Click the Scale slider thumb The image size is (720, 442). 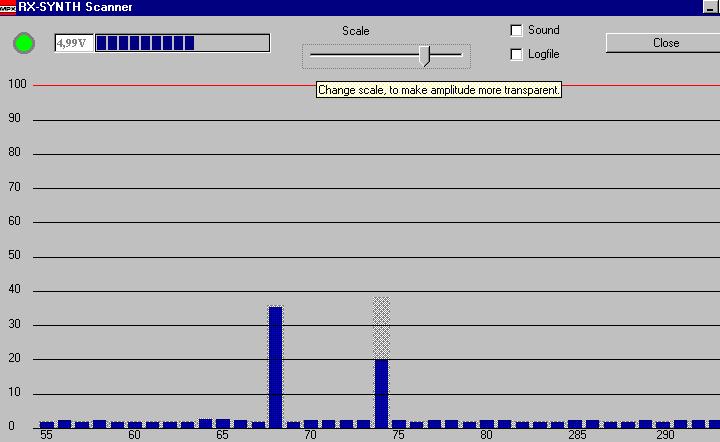pyautogui.click(x=424, y=54)
